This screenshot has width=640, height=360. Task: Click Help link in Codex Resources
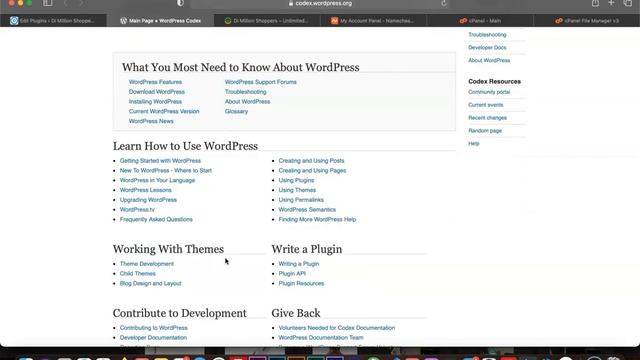(x=473, y=144)
